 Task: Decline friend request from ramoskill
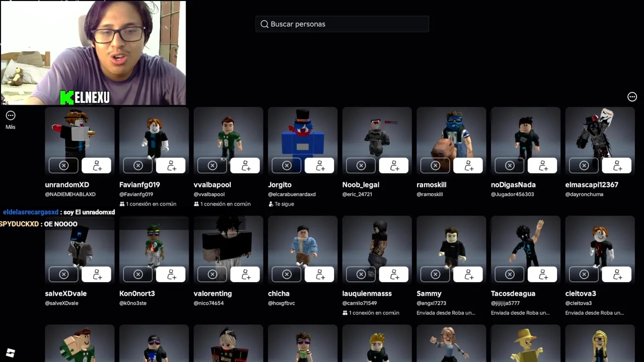436,165
